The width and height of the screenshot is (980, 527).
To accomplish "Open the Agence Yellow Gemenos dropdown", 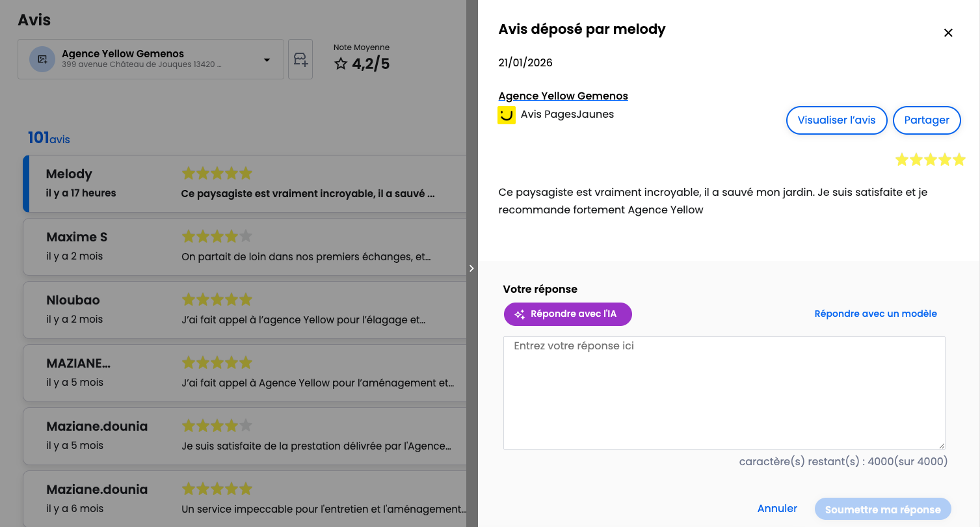I will (267, 60).
